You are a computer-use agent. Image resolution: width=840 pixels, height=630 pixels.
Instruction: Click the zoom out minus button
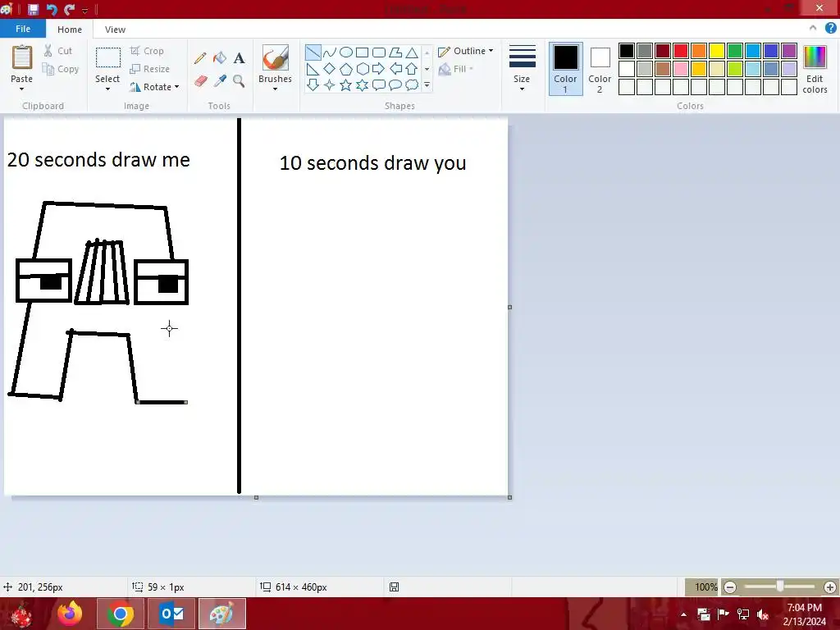(x=729, y=587)
